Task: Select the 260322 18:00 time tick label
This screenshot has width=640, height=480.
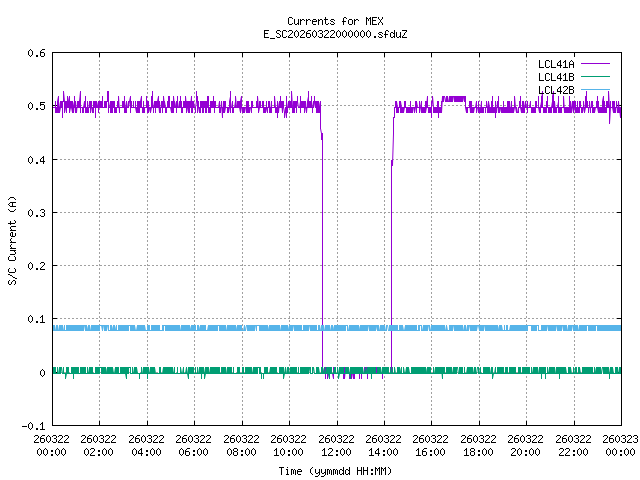Action: 478,445
